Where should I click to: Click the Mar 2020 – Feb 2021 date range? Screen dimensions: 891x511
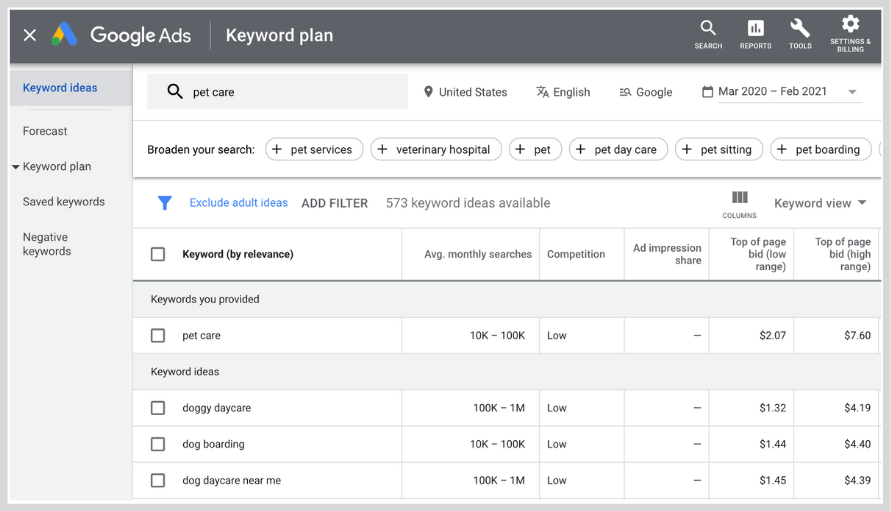point(772,92)
